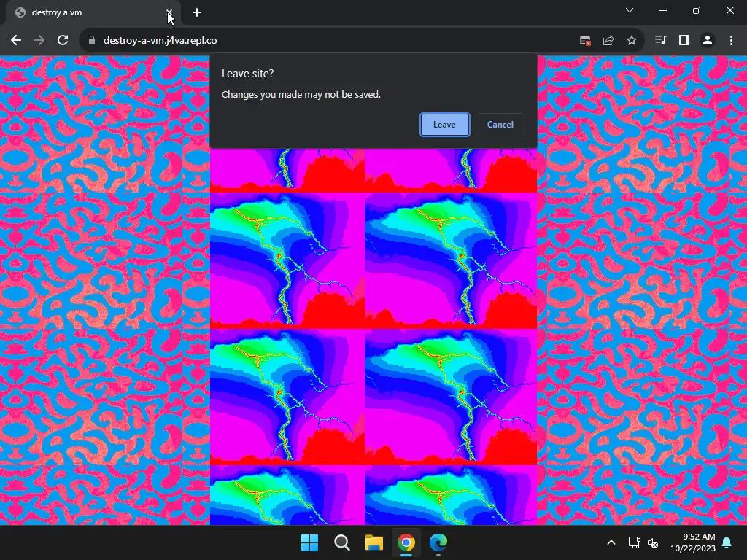Expand the tab search chevron
The height and width of the screenshot is (560, 747).
pos(630,10)
